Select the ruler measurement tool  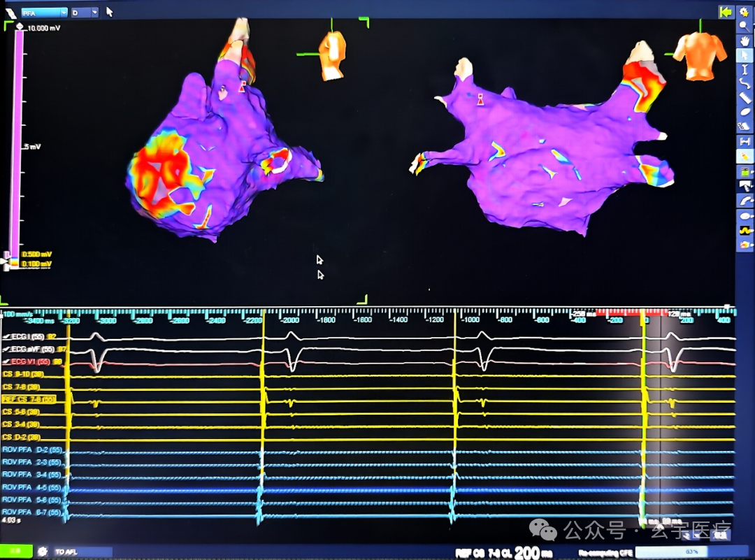(745, 99)
